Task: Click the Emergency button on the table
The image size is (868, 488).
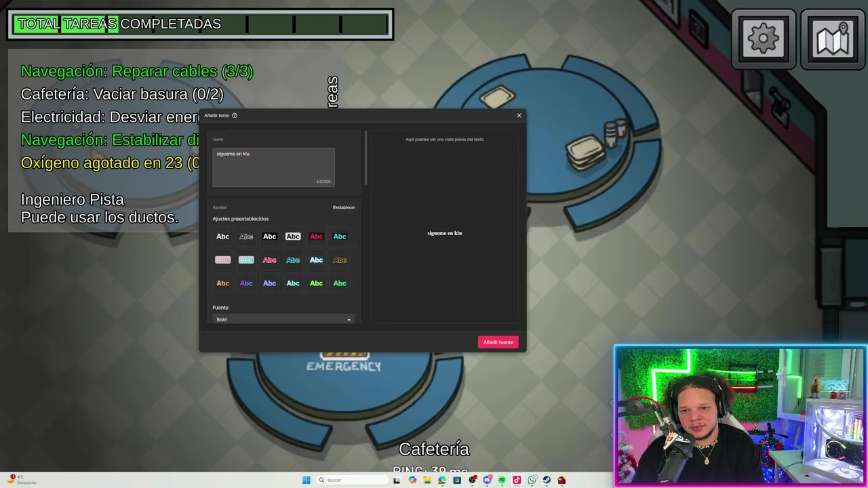Action: point(344,361)
